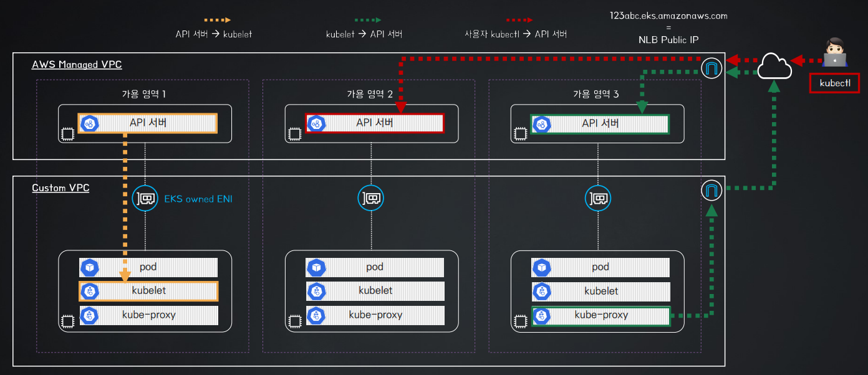Click the API 서버 Kubernetes icon in 가용 영역 3
The image size is (868, 375).
pos(542,123)
